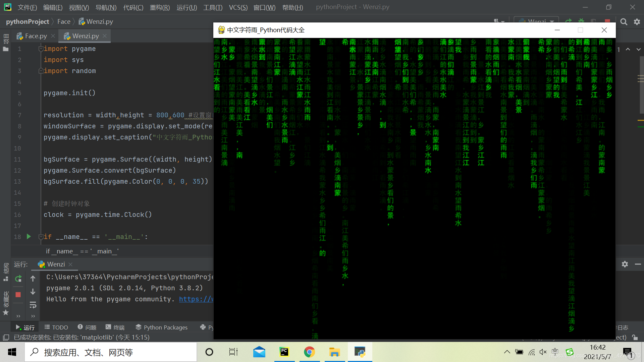This screenshot has width=644, height=362.
Task: Collapse the import block fold at line 1
Action: (x=41, y=49)
